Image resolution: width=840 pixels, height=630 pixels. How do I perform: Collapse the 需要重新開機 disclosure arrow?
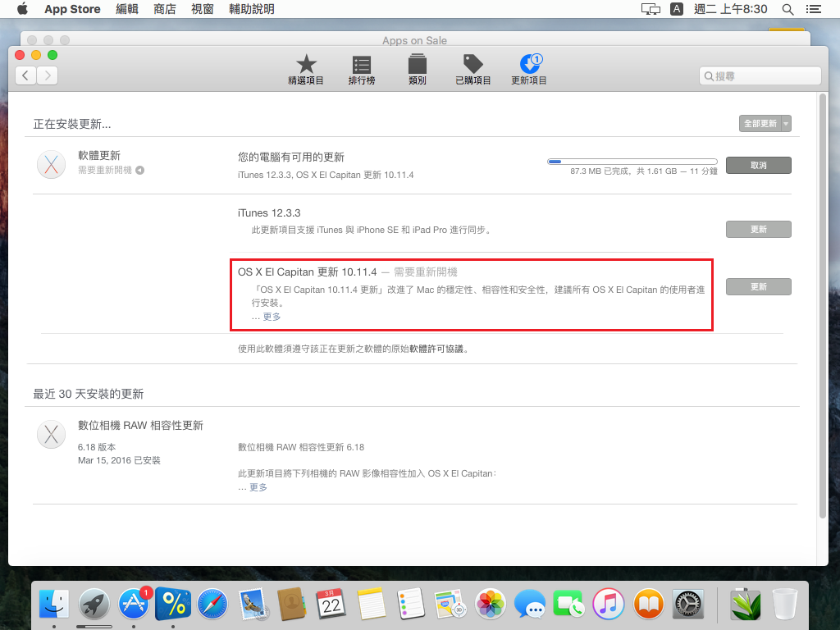pos(139,171)
